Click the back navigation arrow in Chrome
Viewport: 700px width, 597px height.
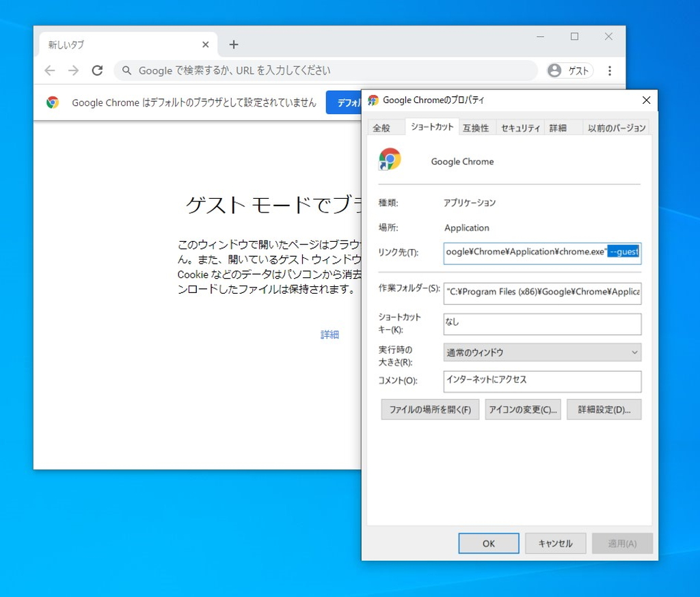point(49,70)
